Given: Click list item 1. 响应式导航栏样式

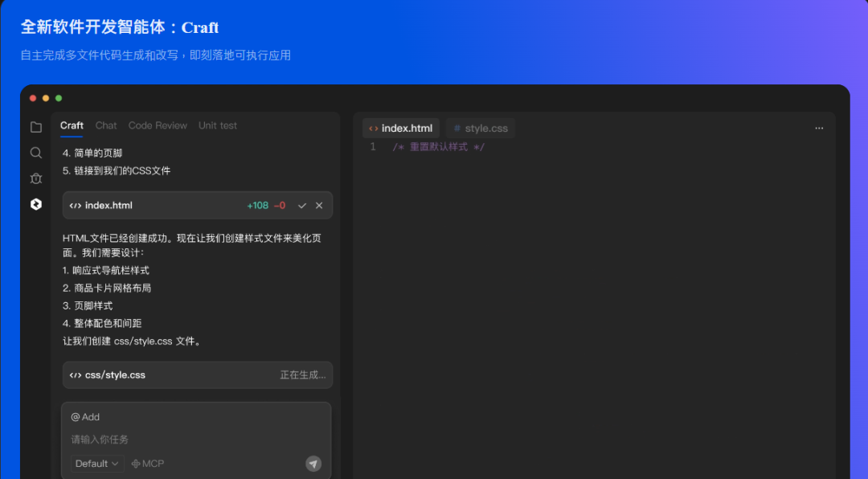Looking at the screenshot, I should click(106, 270).
